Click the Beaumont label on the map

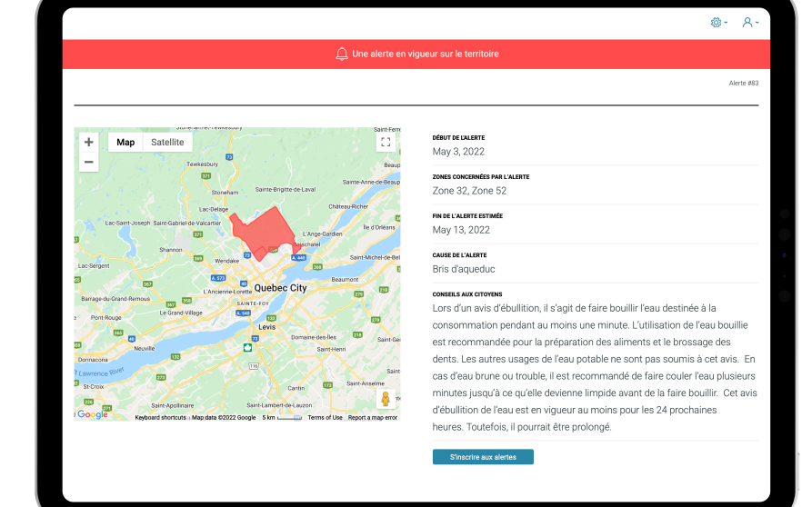pyautogui.click(x=345, y=279)
